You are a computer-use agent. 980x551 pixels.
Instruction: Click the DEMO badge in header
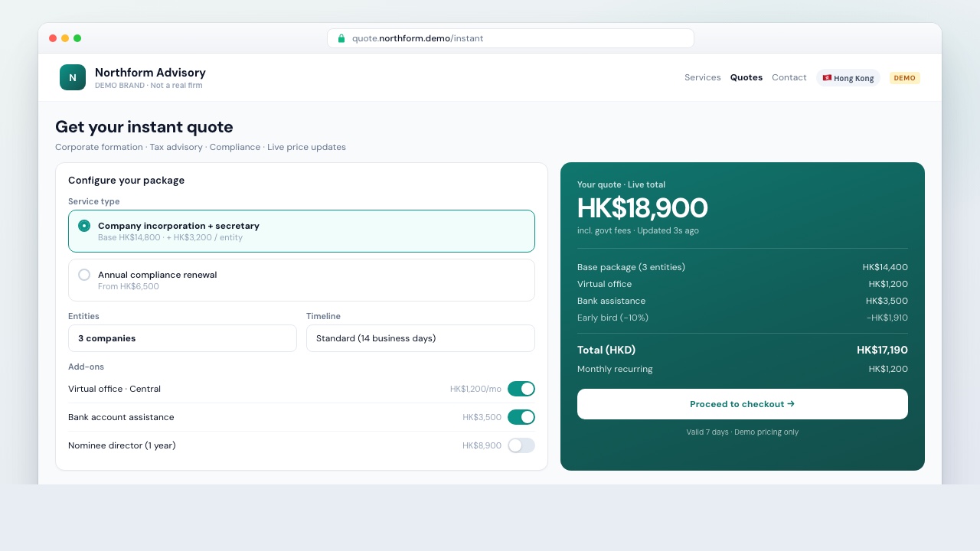tap(905, 78)
